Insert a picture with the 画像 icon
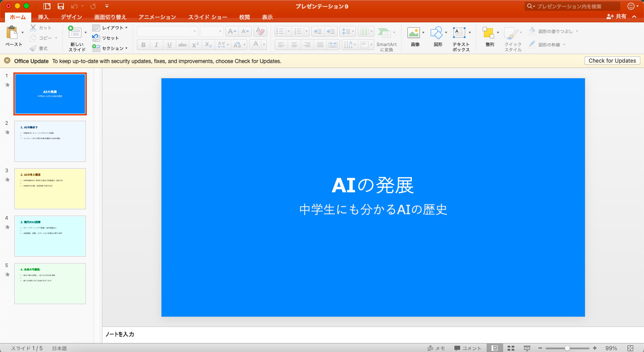The width and height of the screenshot is (644, 352). pos(414,32)
